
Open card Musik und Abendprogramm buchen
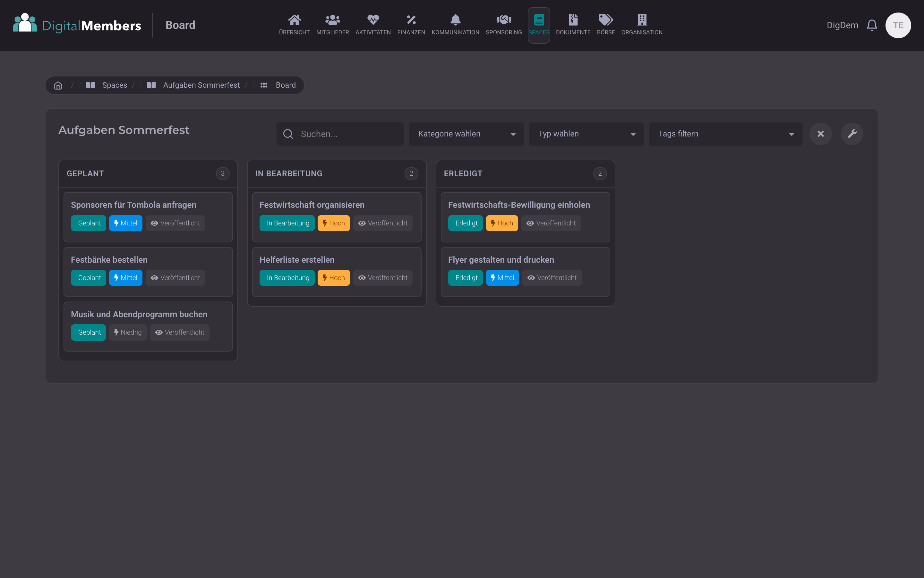pyautogui.click(x=148, y=327)
